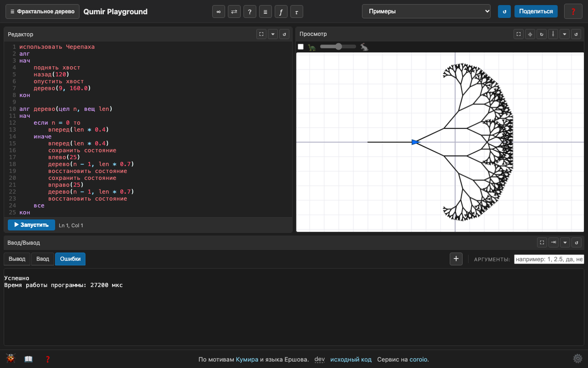Open the исходный код link
The width and height of the screenshot is (588, 368).
coord(351,359)
